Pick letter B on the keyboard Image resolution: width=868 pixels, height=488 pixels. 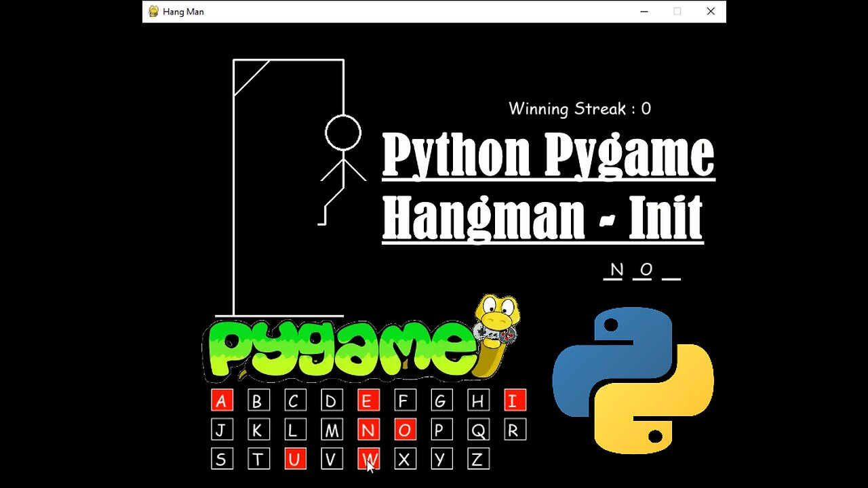(x=258, y=401)
